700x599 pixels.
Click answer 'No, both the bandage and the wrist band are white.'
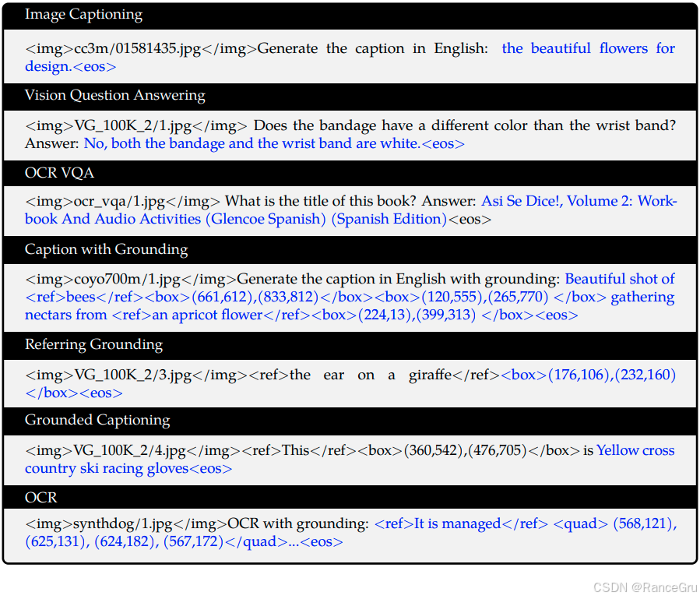click(x=252, y=143)
